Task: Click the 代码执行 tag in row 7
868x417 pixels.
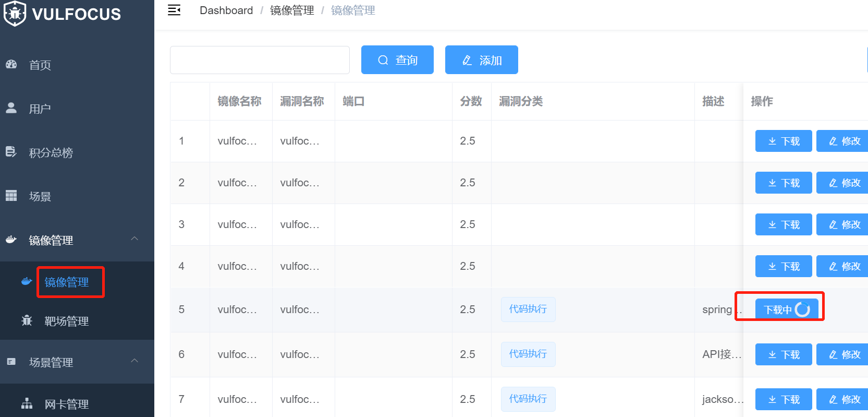Action: click(528, 399)
